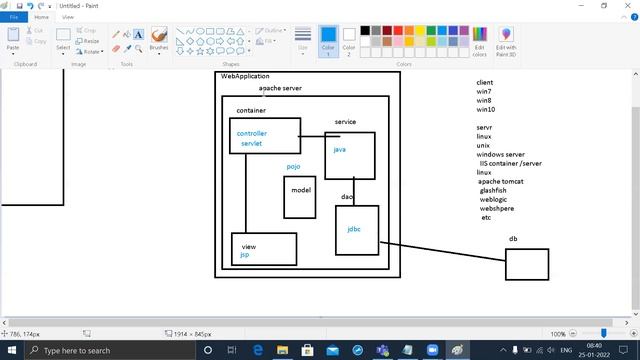Select the Fill with color bucket tool
Image resolution: width=640 pixels, height=360 pixels.
(x=127, y=35)
